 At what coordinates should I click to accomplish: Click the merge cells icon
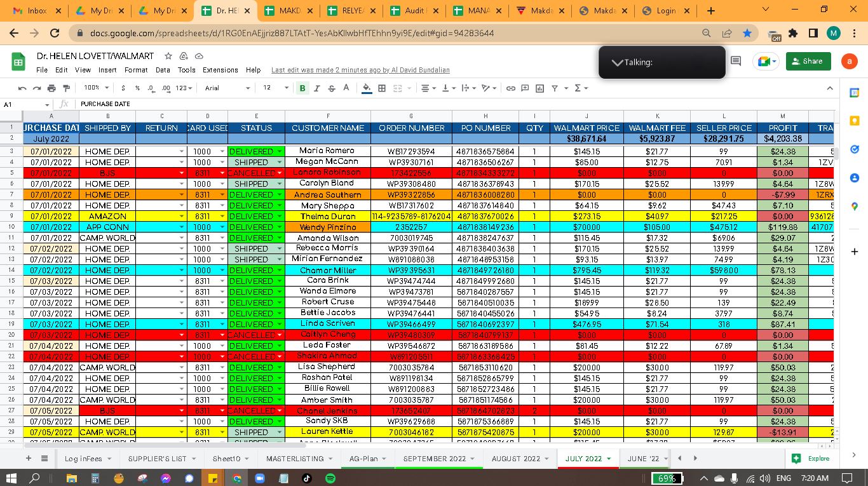[398, 88]
